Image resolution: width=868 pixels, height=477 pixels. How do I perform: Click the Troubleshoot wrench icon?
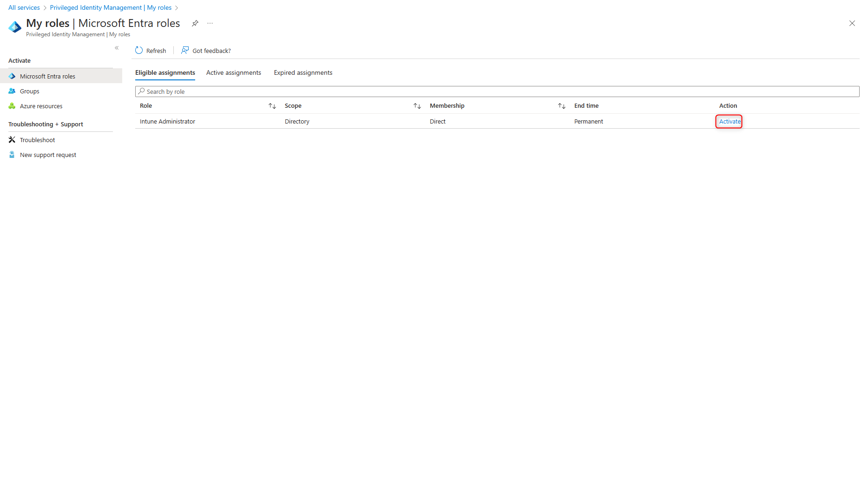[12, 139]
